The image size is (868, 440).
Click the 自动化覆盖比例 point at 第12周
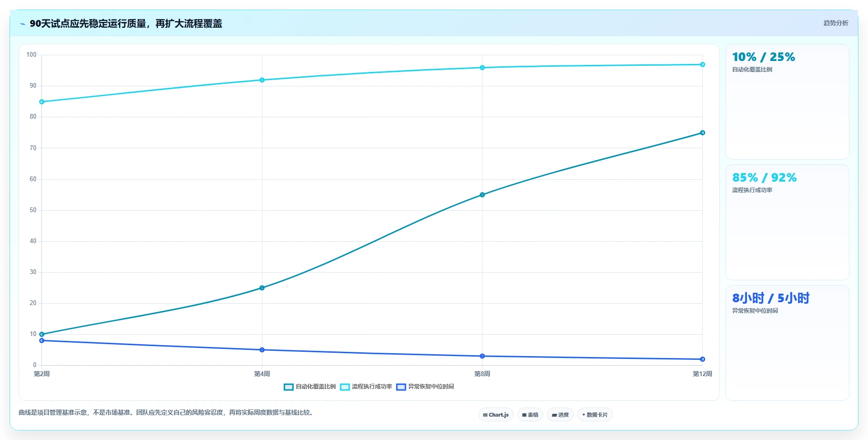click(702, 133)
